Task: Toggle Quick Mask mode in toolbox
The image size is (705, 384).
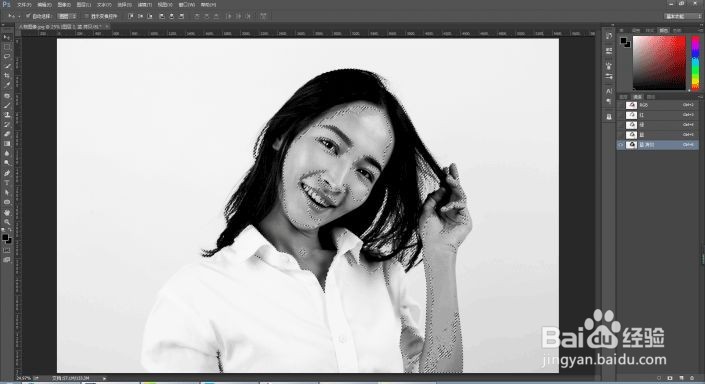Action: 7,250
